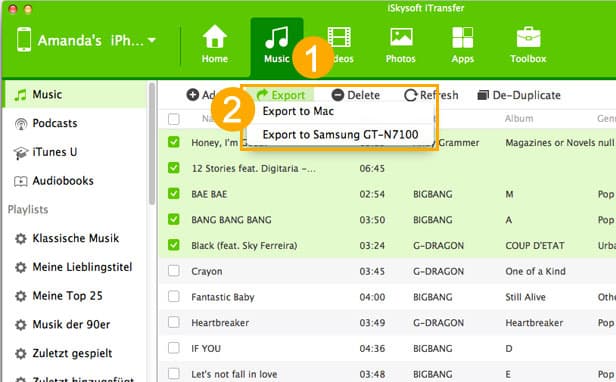Click the sidebar vertical scrollbar
Viewport: 616px width, 382px height.
click(x=152, y=143)
